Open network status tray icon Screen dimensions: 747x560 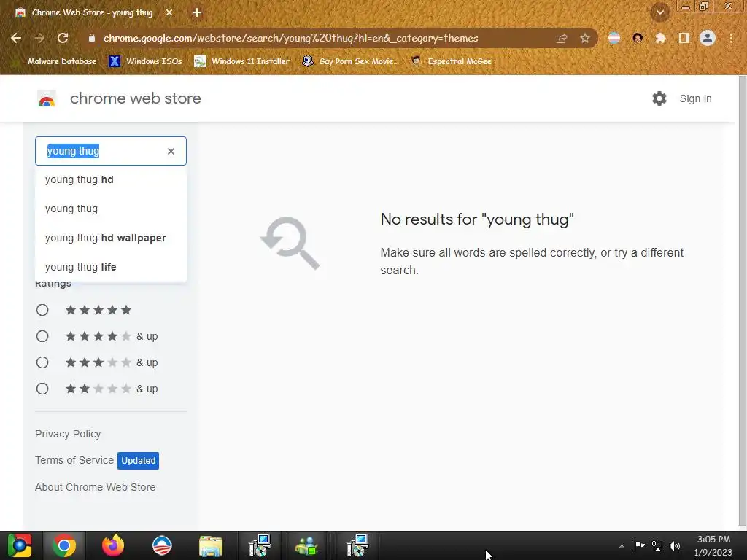tap(657, 545)
